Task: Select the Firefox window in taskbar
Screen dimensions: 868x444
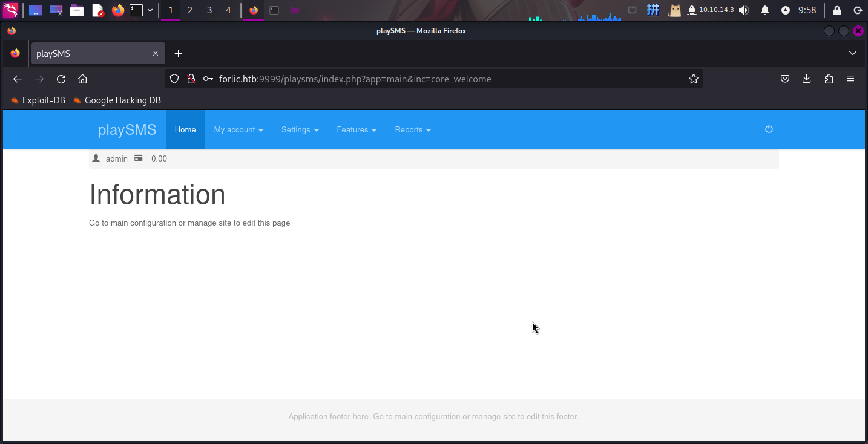Action: pyautogui.click(x=254, y=10)
